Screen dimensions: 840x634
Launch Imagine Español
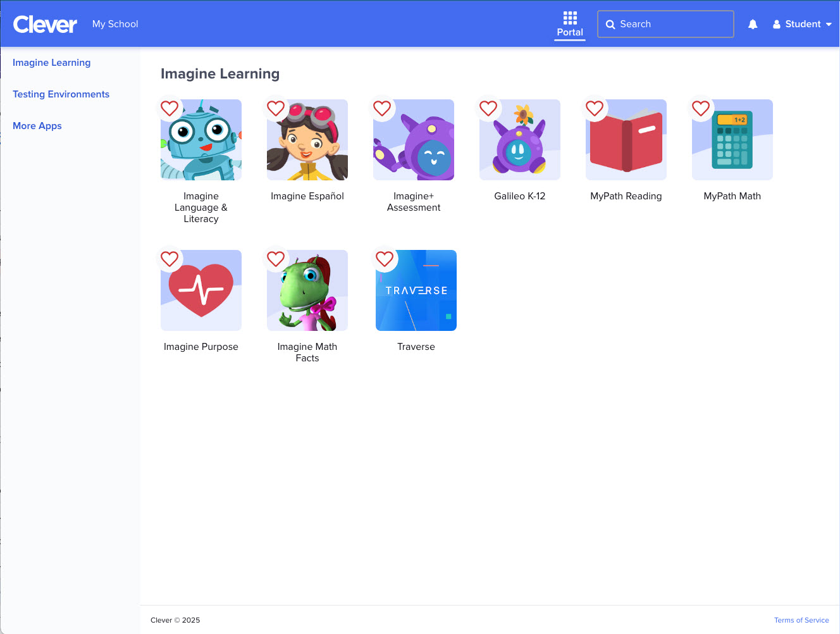click(307, 139)
